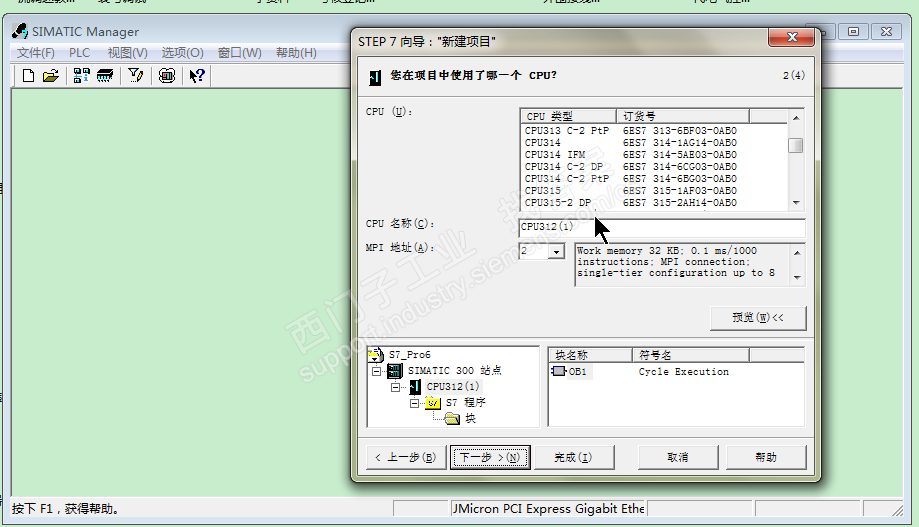Click the 块名称 column header
This screenshot has height=527, width=919.
(x=590, y=355)
